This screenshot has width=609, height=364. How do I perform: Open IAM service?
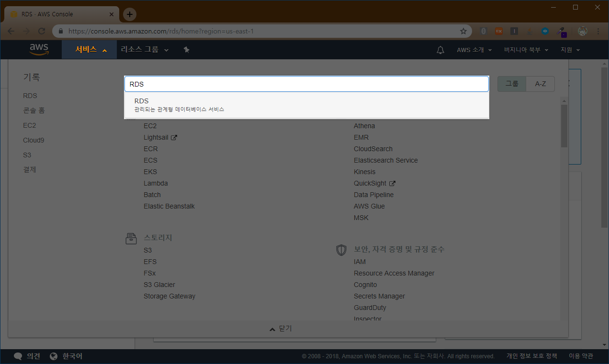(360, 262)
